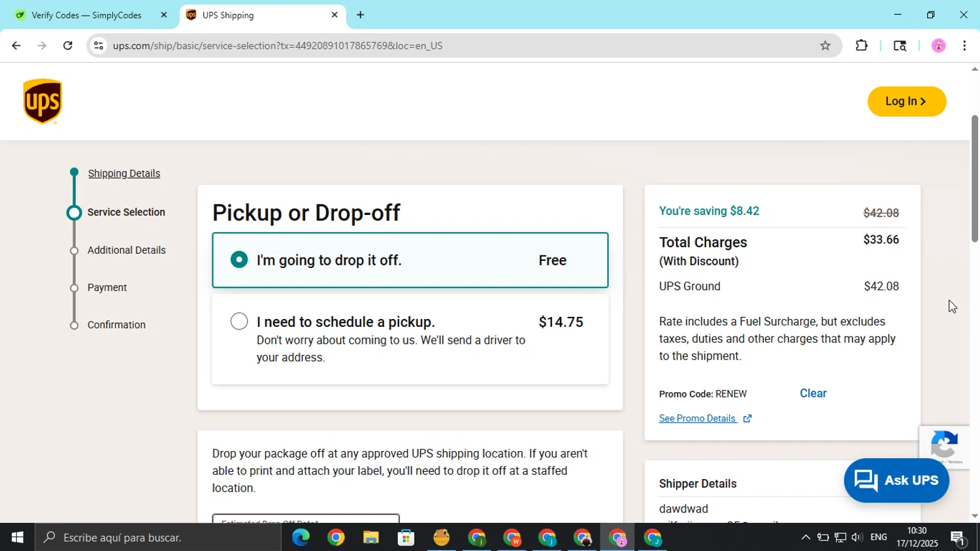Open the browser extensions icon
This screenshot has width=980, height=551.
point(862,46)
